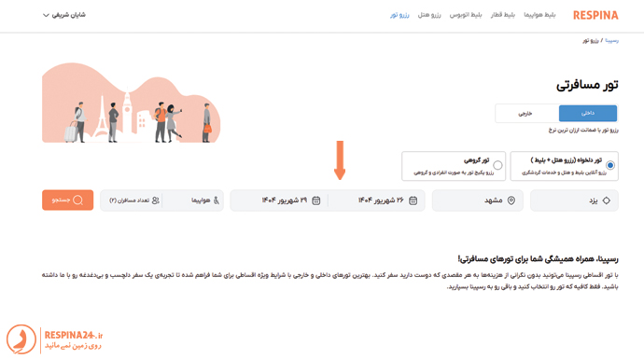Click the RESPINA logo
Viewport: 644px width, 359px height.
pos(595,15)
